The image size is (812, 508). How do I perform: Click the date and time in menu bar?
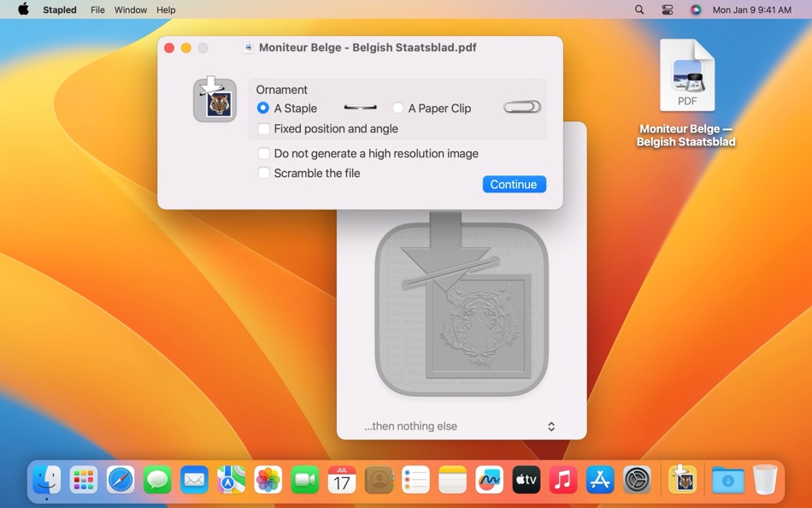click(x=752, y=9)
